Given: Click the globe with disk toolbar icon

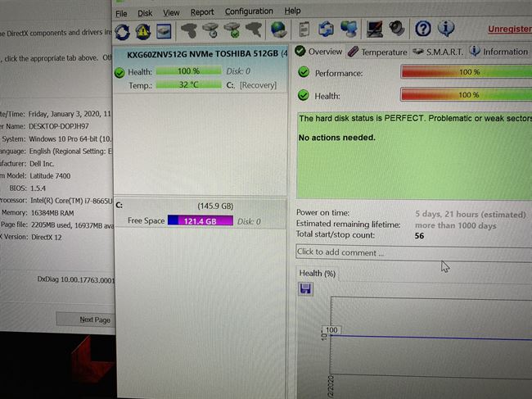Looking at the screenshot, I should [278, 29].
